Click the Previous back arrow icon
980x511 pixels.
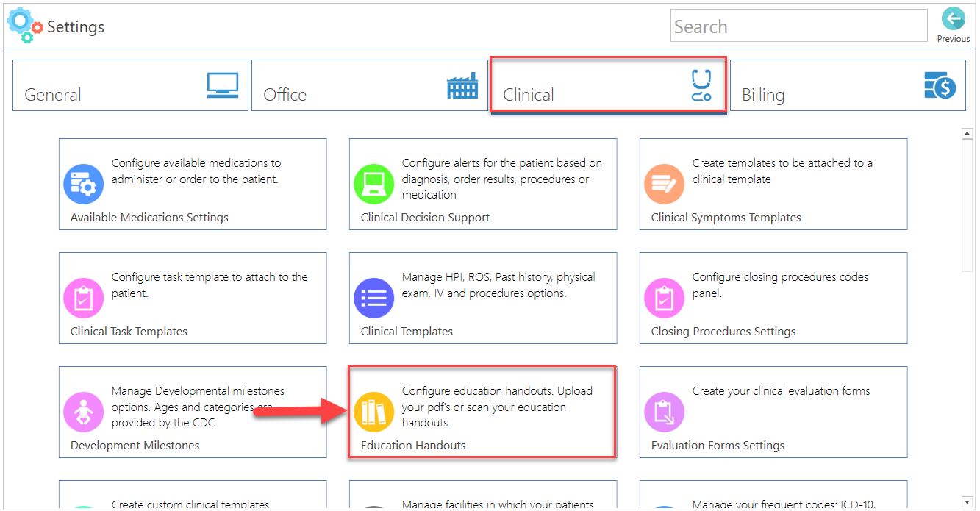coord(953,19)
